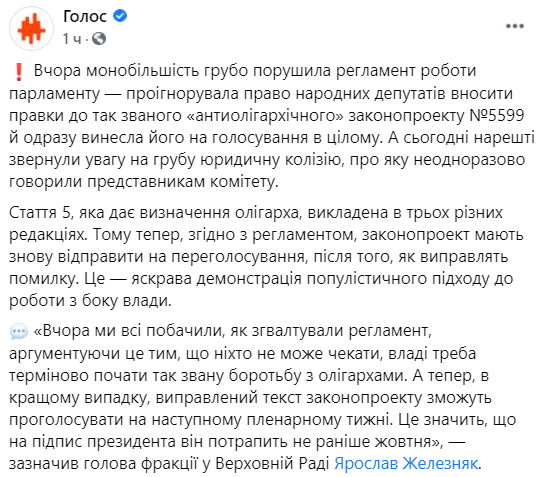Click the red exclamation mark emoji

(19, 72)
